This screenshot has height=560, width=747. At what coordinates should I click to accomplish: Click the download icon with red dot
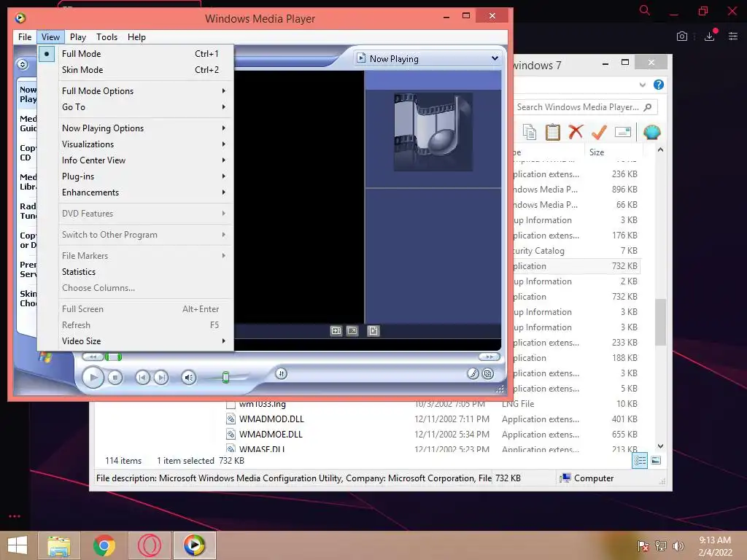click(x=710, y=36)
